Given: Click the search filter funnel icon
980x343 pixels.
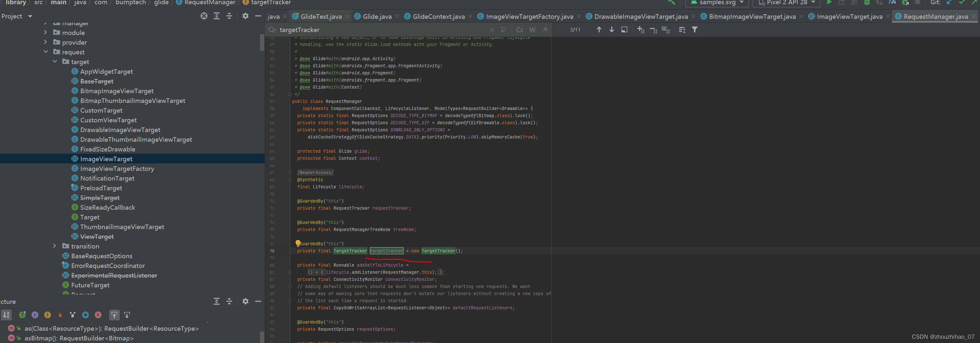Looking at the screenshot, I should point(694,30).
